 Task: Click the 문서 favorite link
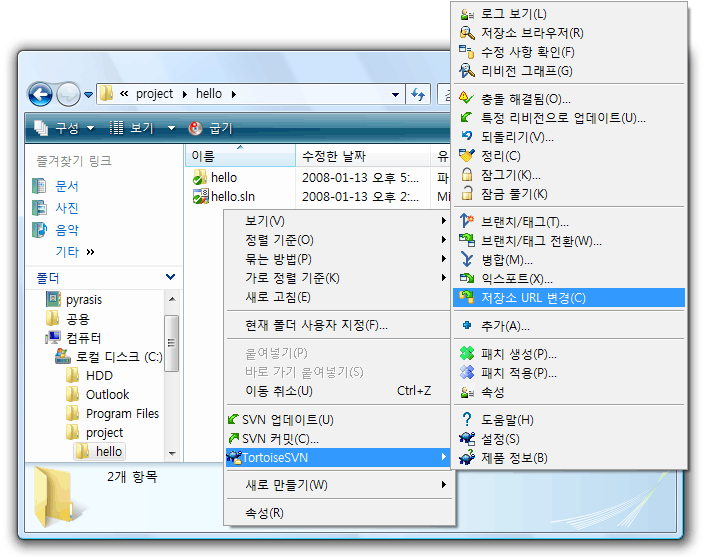[67, 186]
